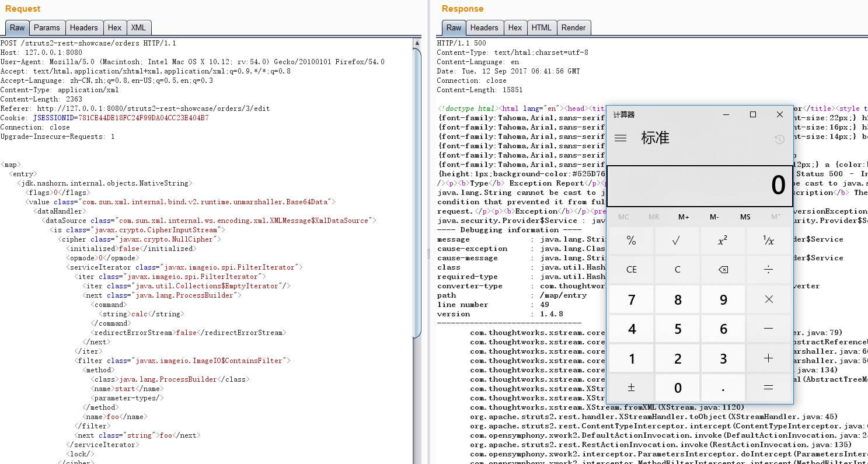The height and width of the screenshot is (464, 868).
Task: Click the 'Upgrade-Insecure-Requests: 1' header
Action: (58, 137)
